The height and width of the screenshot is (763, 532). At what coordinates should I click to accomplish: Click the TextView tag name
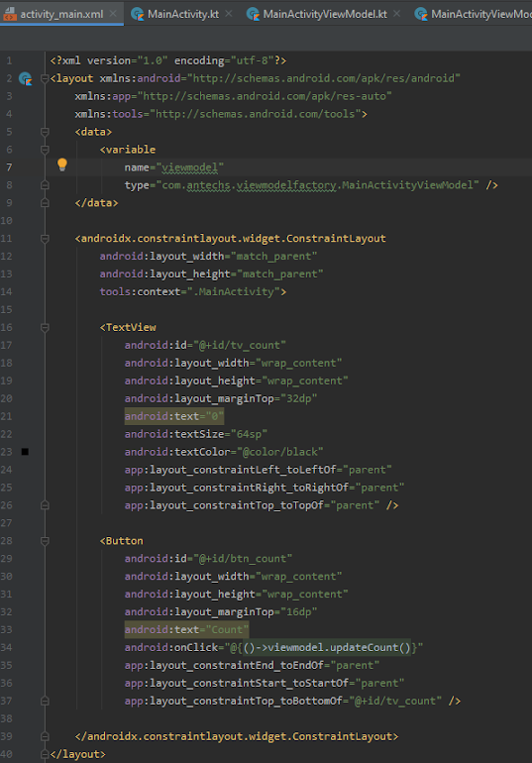tap(131, 327)
